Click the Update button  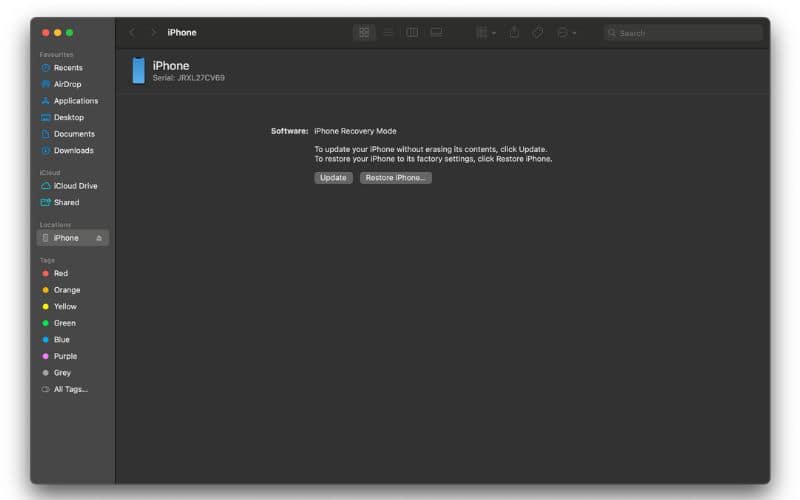[333, 178]
